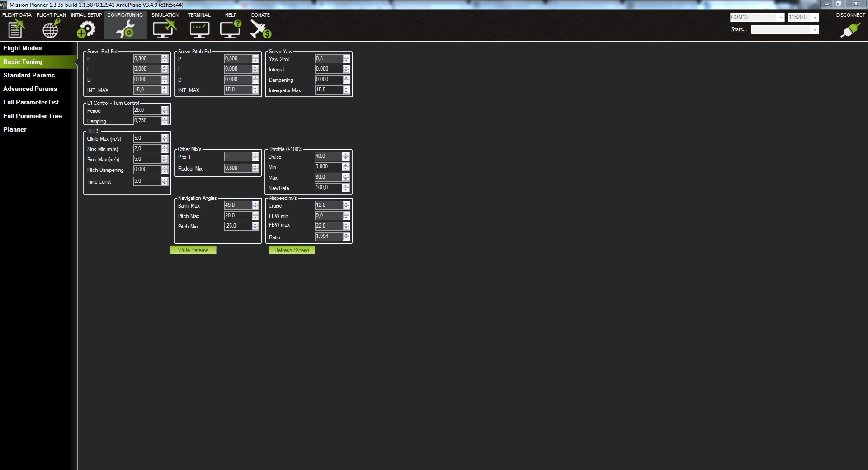This screenshot has width=868, height=470.
Task: Open the Flight Plan globe icon
Action: [x=51, y=29]
